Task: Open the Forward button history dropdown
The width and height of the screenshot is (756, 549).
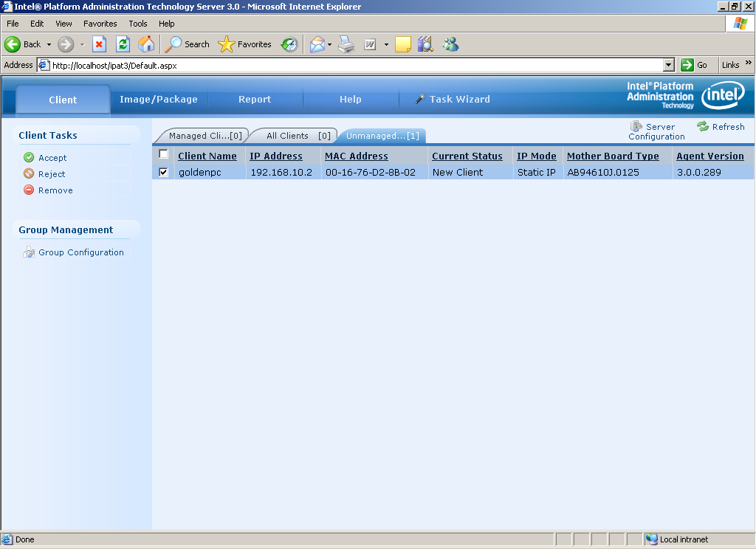Action: click(x=82, y=44)
